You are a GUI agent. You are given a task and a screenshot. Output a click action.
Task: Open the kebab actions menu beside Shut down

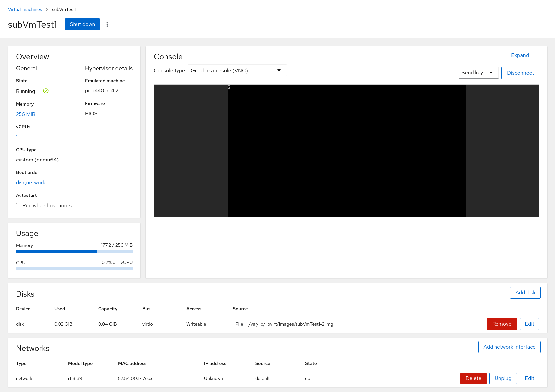click(107, 24)
